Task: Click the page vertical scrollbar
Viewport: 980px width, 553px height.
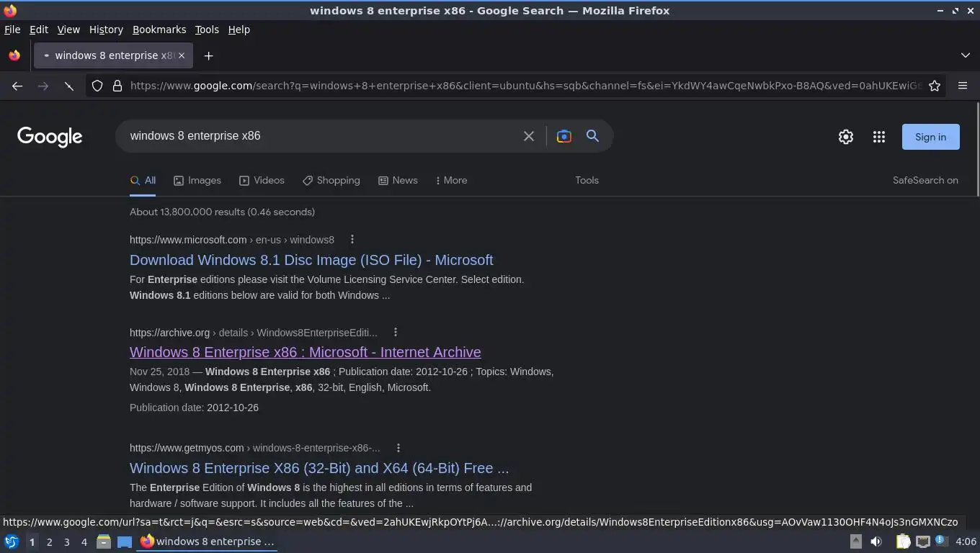Action: coord(977,148)
